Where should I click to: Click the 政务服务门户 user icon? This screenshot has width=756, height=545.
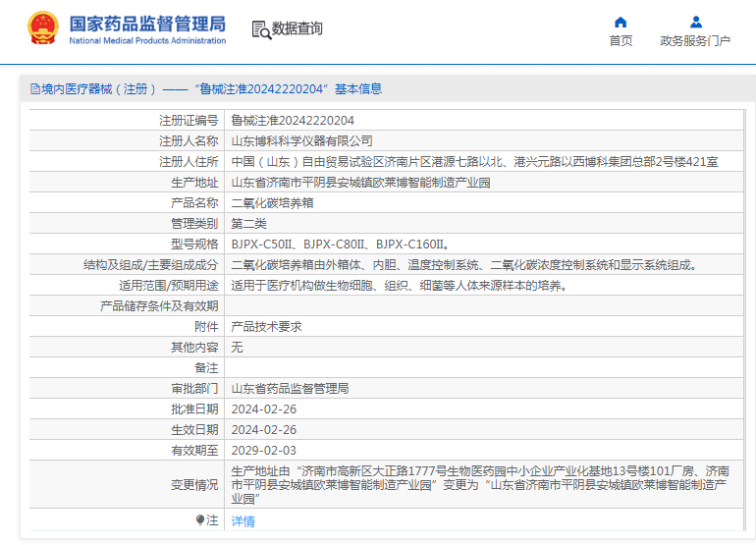(x=696, y=23)
